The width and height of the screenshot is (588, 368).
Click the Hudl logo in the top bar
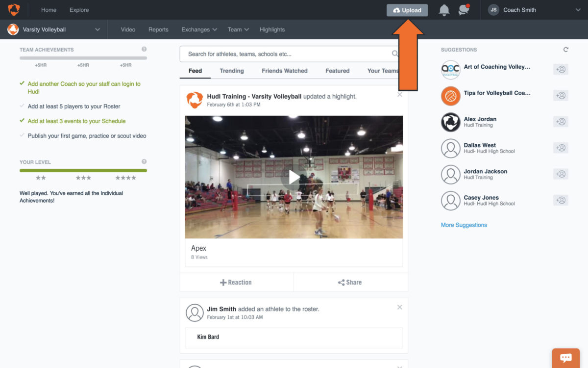point(14,10)
